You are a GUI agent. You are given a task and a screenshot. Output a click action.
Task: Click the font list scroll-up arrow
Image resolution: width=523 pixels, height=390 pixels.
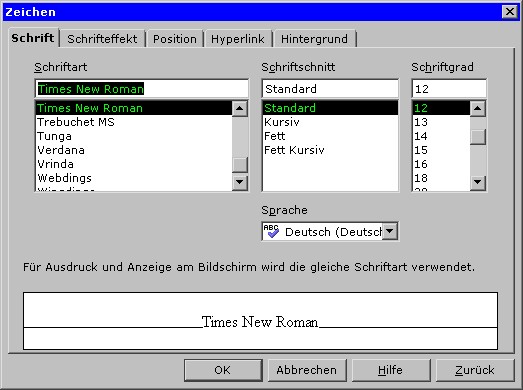pos(239,108)
